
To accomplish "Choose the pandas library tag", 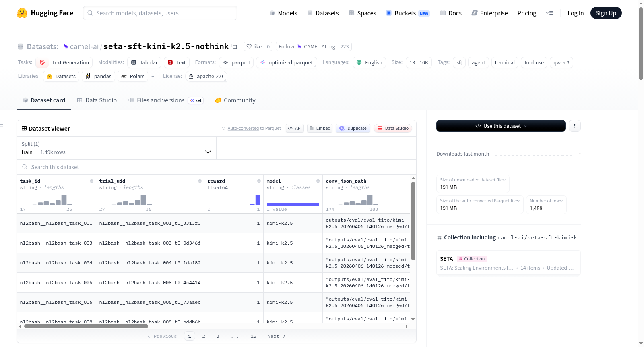I will pyautogui.click(x=99, y=76).
